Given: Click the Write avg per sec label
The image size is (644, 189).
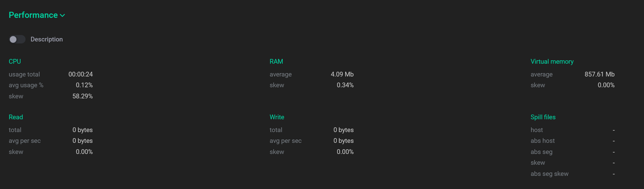Looking at the screenshot, I should (285, 141).
